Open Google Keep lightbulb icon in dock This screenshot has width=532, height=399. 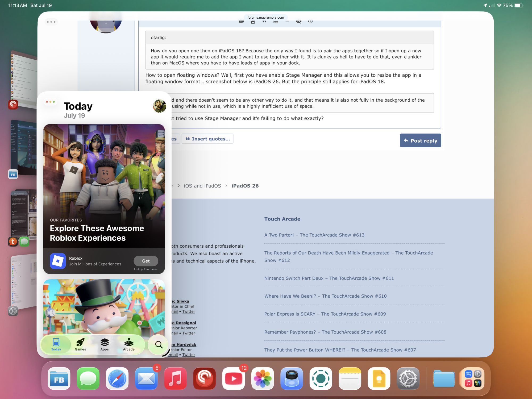[379, 379]
